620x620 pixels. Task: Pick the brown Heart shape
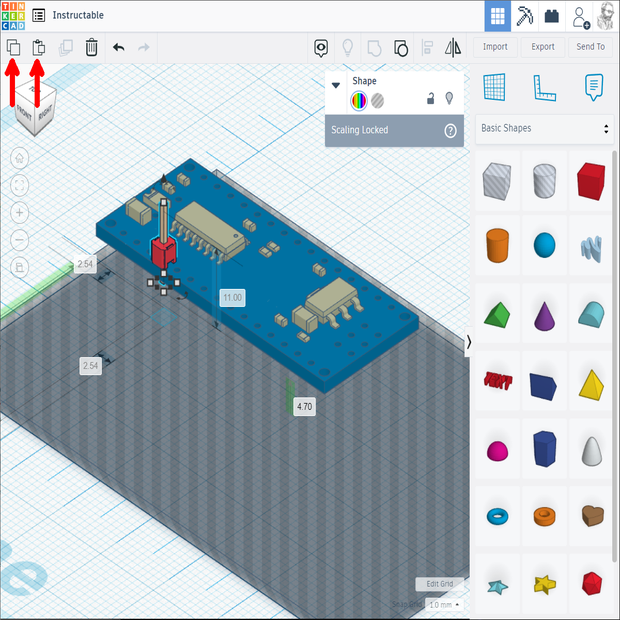tap(592, 516)
